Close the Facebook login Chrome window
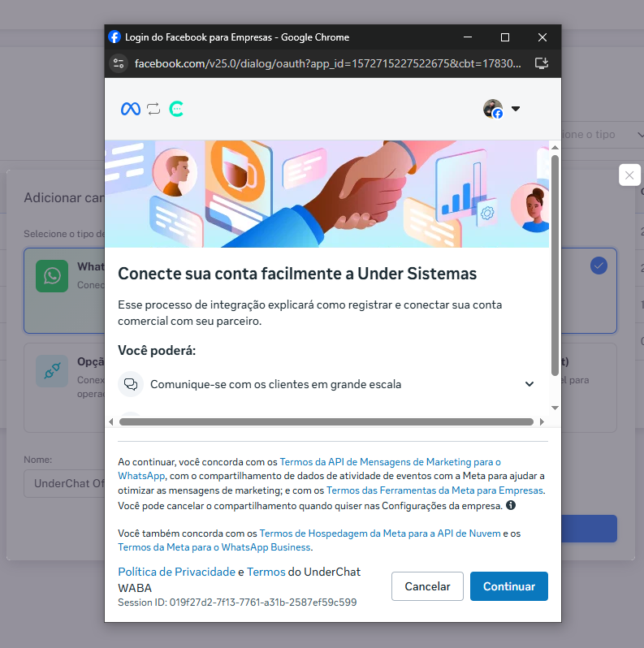This screenshot has height=648, width=644. coord(542,37)
